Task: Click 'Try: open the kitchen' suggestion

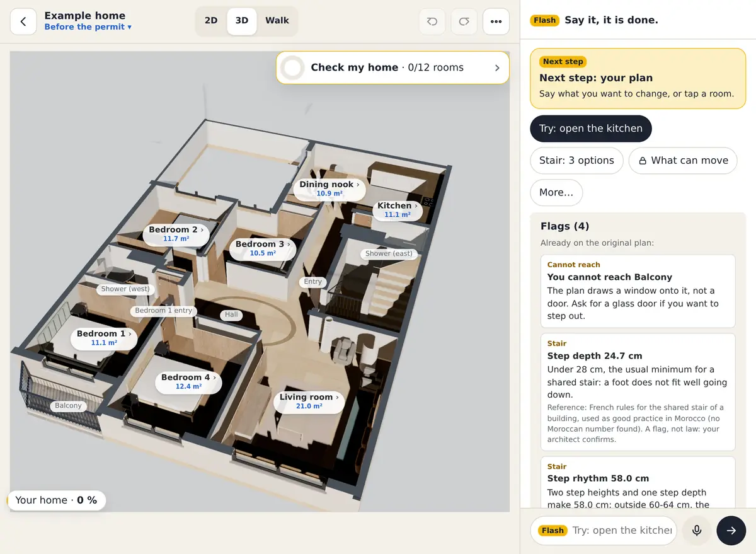Action: (591, 129)
